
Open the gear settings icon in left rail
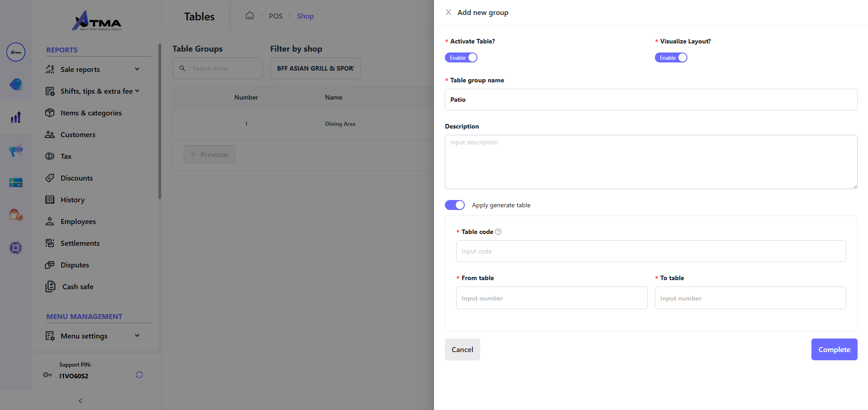[16, 248]
